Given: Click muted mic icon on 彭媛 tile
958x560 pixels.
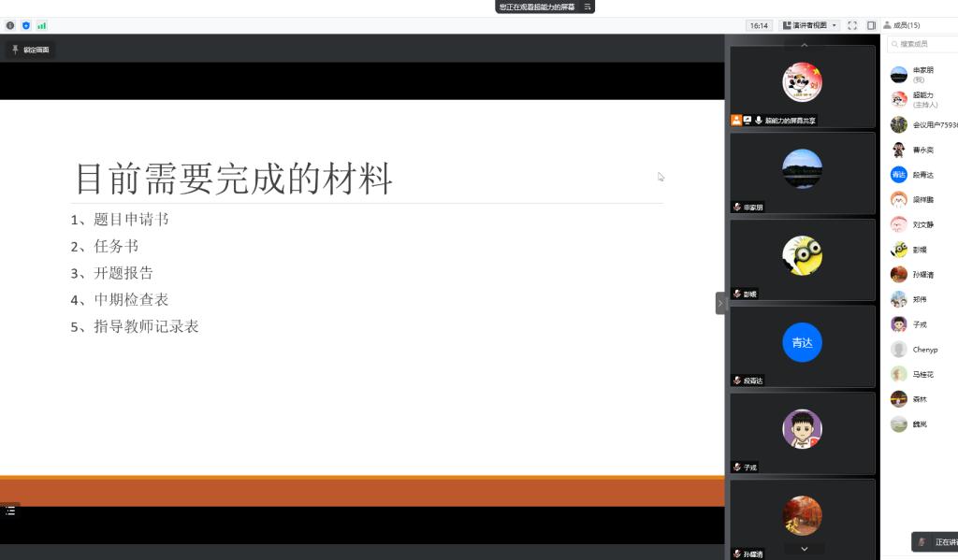Looking at the screenshot, I should coord(737,294).
